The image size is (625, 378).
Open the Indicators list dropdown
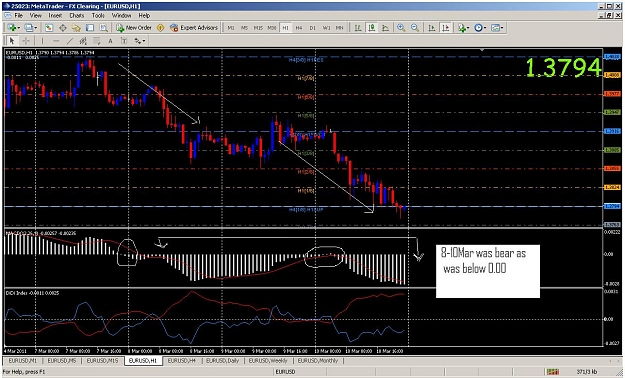tap(463, 28)
